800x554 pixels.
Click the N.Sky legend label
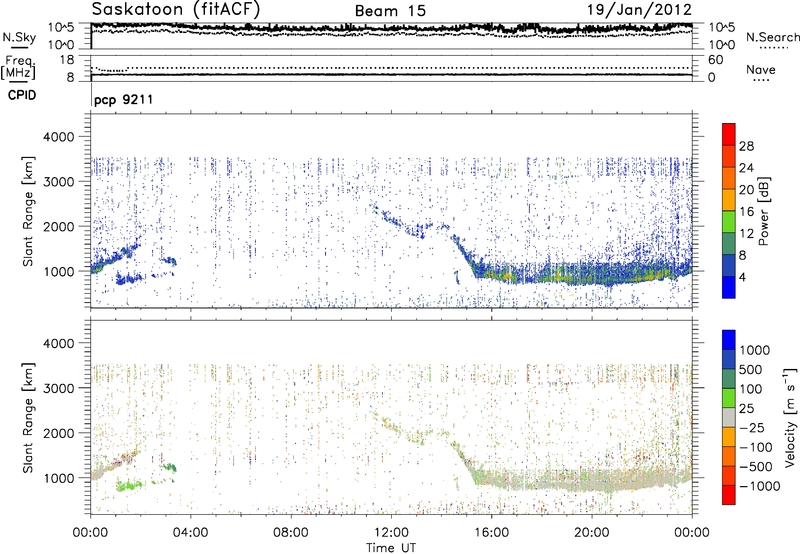click(x=19, y=37)
